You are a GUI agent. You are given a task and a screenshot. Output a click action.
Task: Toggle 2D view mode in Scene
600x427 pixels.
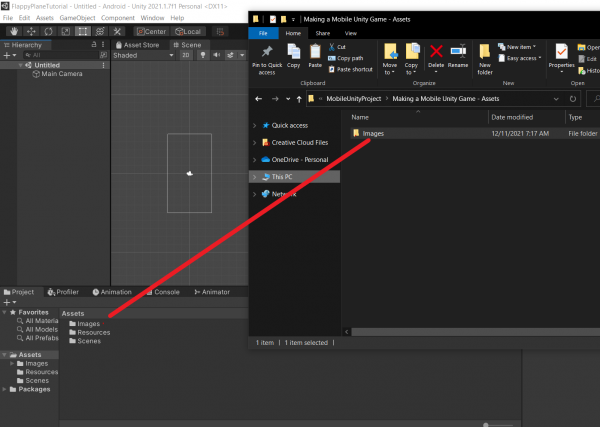[x=186, y=55]
